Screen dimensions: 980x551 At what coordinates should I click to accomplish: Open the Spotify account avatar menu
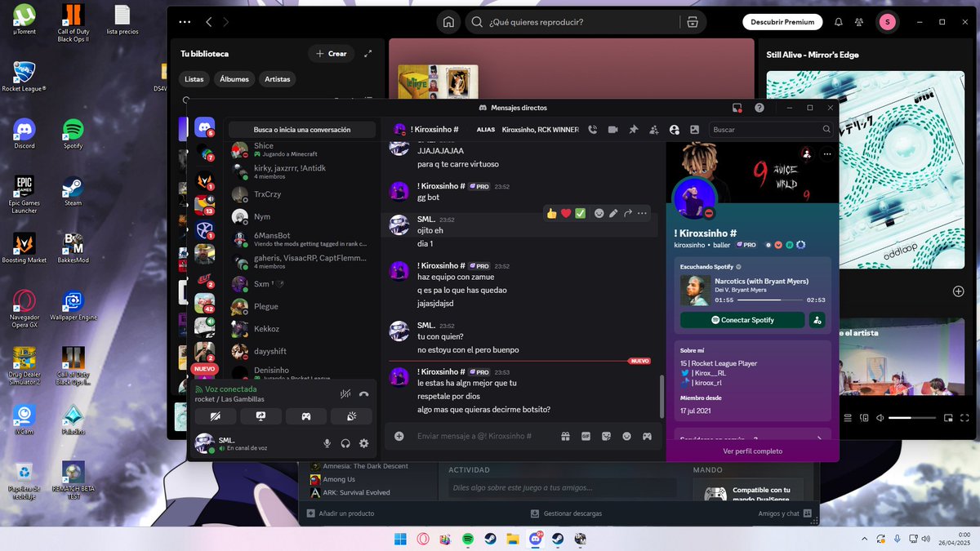coord(887,22)
